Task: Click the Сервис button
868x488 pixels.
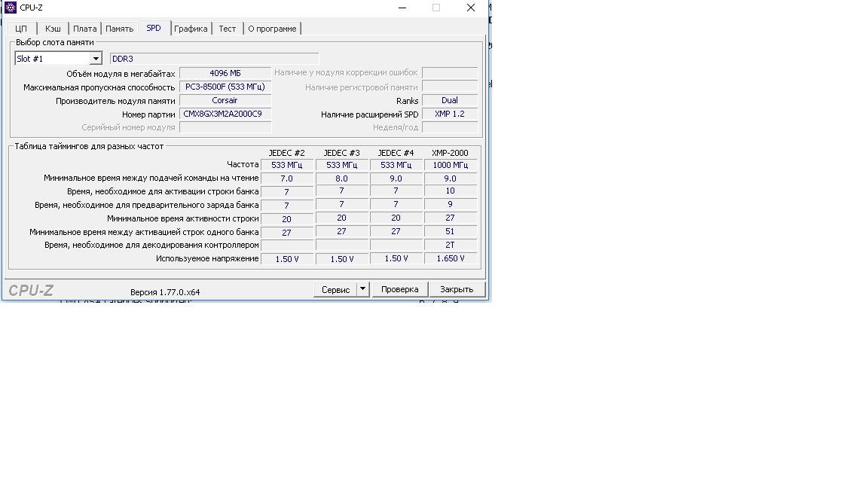Action: (335, 289)
